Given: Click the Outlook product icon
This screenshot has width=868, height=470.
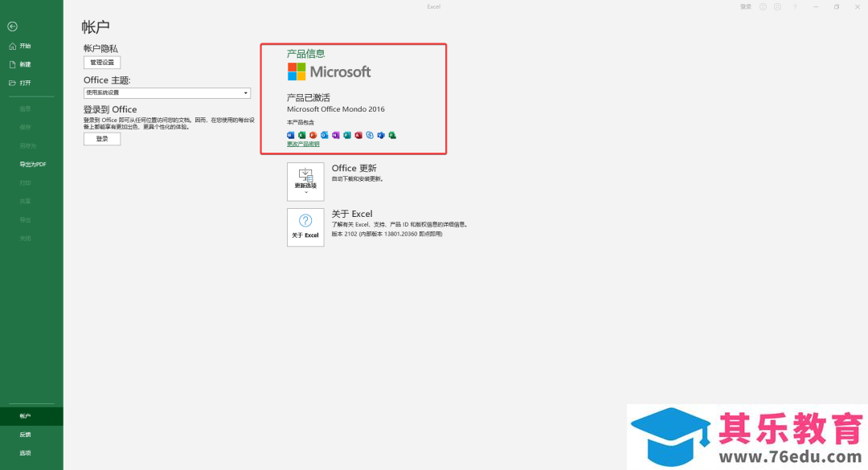Looking at the screenshot, I should pyautogui.click(x=325, y=135).
